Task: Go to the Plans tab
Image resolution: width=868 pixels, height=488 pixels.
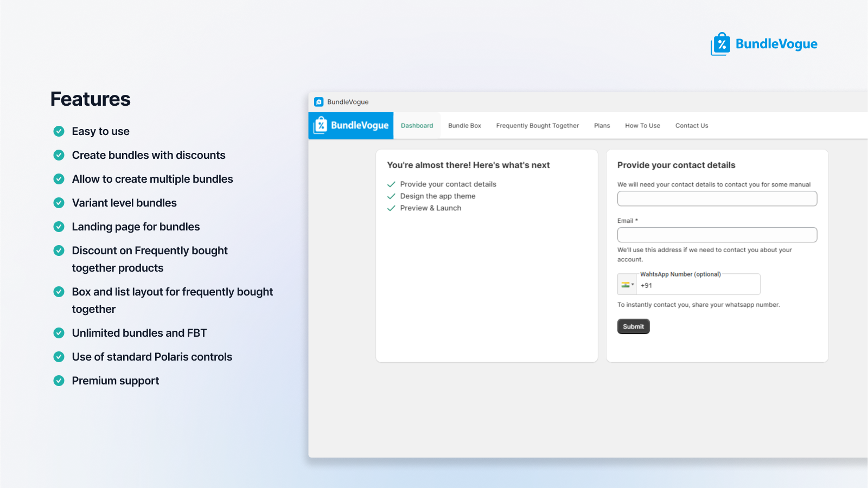Action: pyautogui.click(x=602, y=126)
